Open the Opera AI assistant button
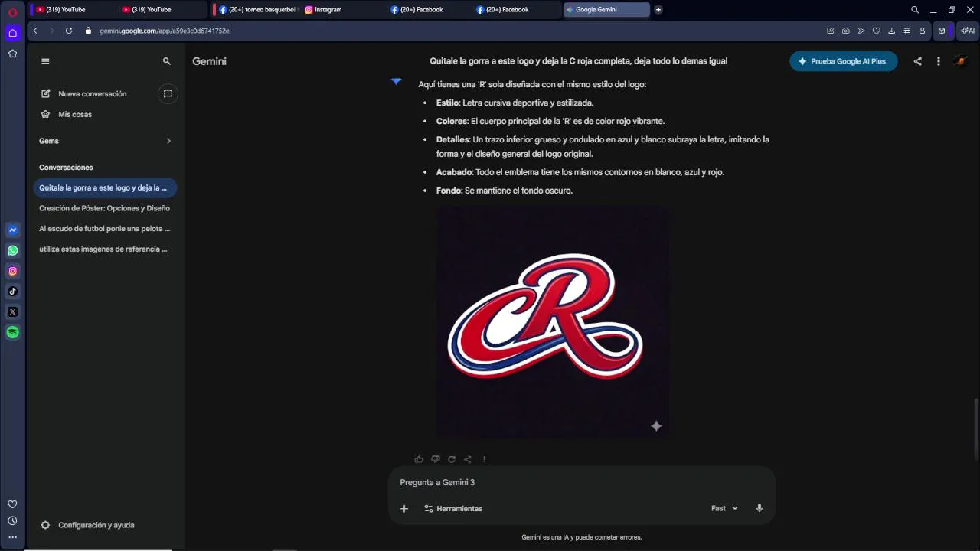980x551 pixels. click(967, 31)
